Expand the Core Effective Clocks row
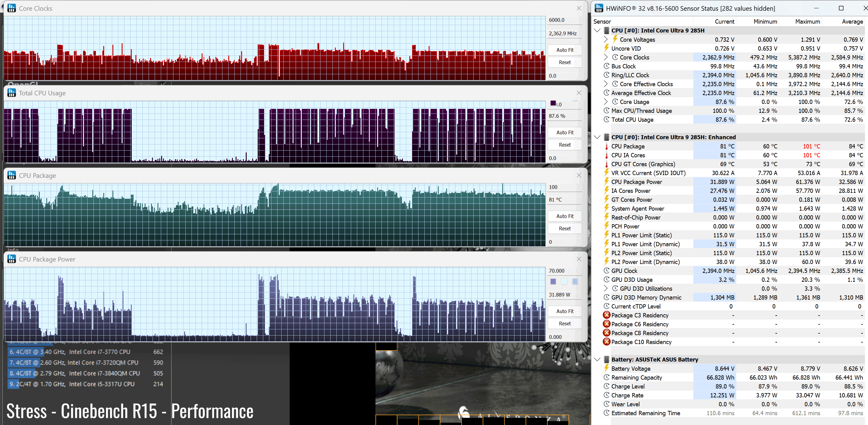Screen dimensions: 868x425 tap(606, 84)
